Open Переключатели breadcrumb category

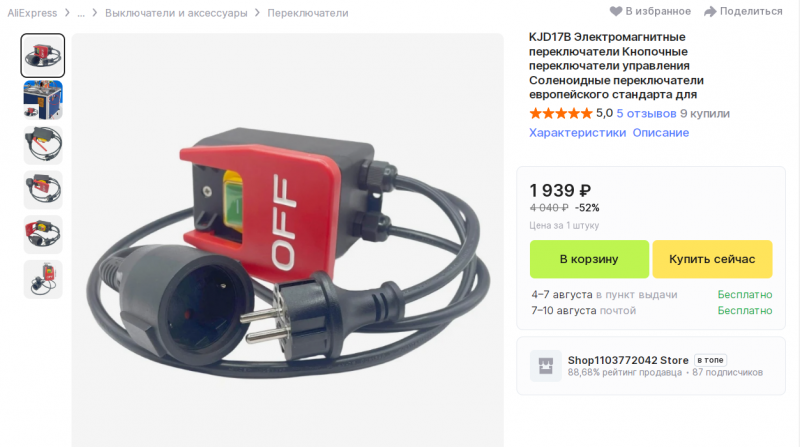(x=308, y=13)
